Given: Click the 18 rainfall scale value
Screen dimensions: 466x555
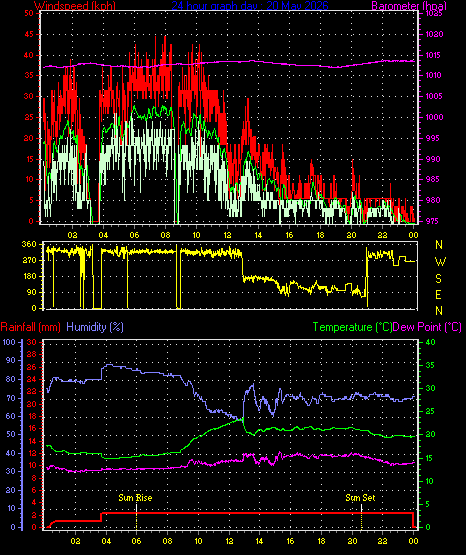Looking at the screenshot, I should (x=32, y=416).
